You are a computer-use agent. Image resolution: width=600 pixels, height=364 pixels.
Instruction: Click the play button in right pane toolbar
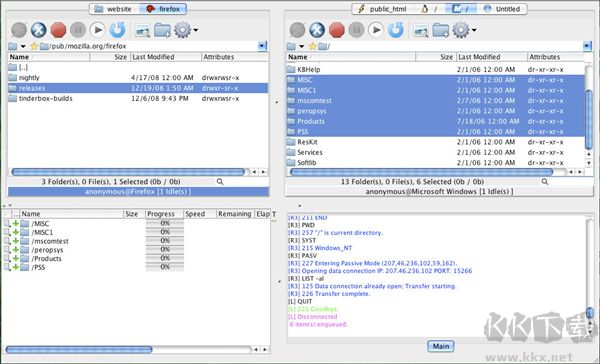click(x=376, y=30)
